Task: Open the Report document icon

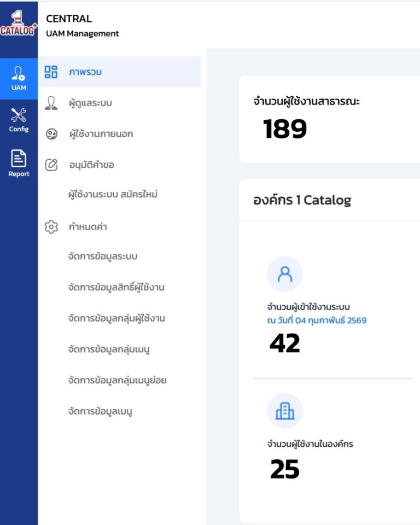Action: click(x=19, y=164)
